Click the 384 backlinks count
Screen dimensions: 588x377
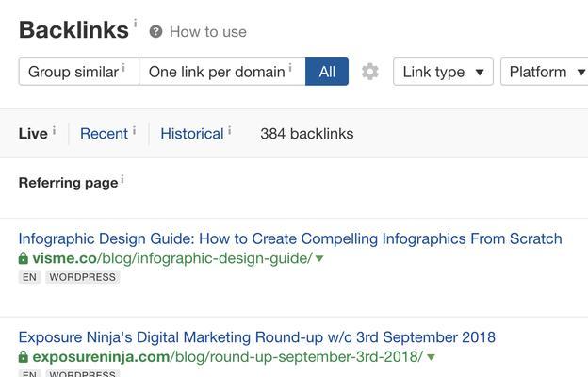point(307,134)
